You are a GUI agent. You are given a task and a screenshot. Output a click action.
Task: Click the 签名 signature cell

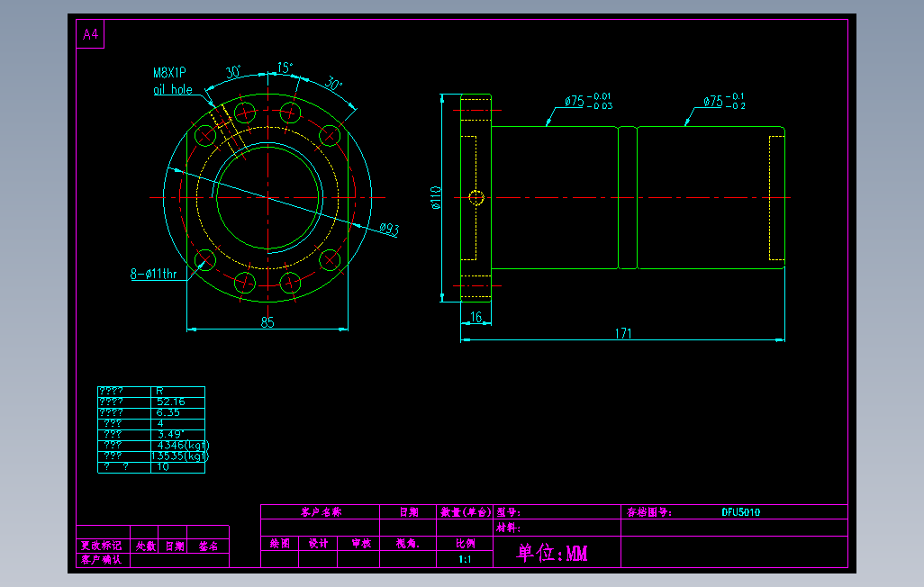[208, 546]
